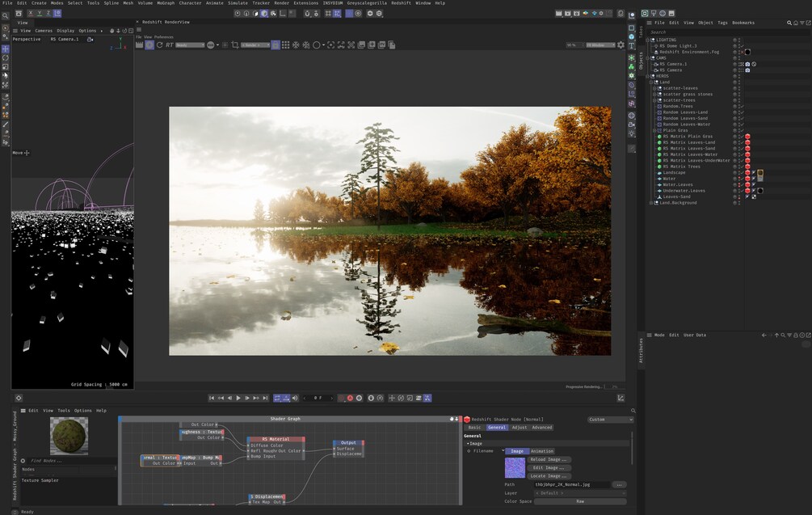Toggle the Z axis lock icon
Viewport: 812px width, 515px height.
(48, 13)
